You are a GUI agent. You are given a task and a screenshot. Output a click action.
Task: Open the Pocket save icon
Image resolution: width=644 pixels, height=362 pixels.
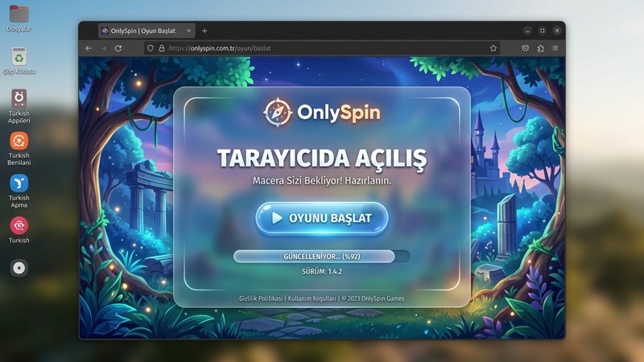tap(526, 48)
